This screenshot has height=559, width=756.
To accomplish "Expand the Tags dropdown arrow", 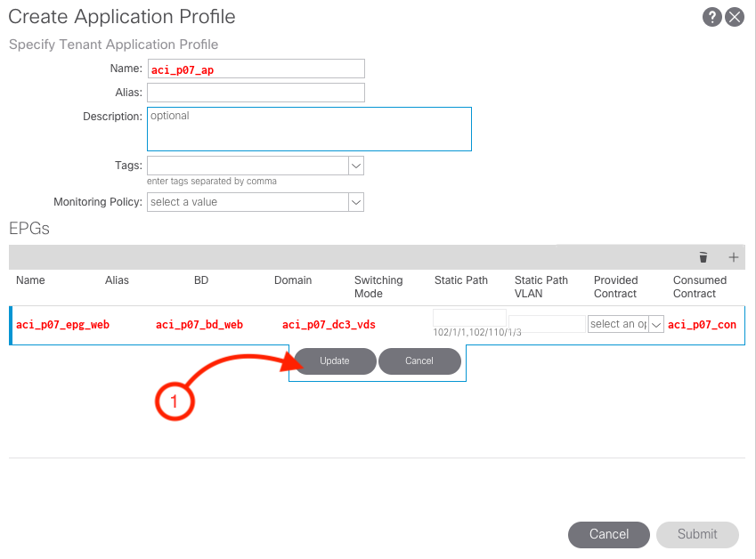I will (x=355, y=166).
